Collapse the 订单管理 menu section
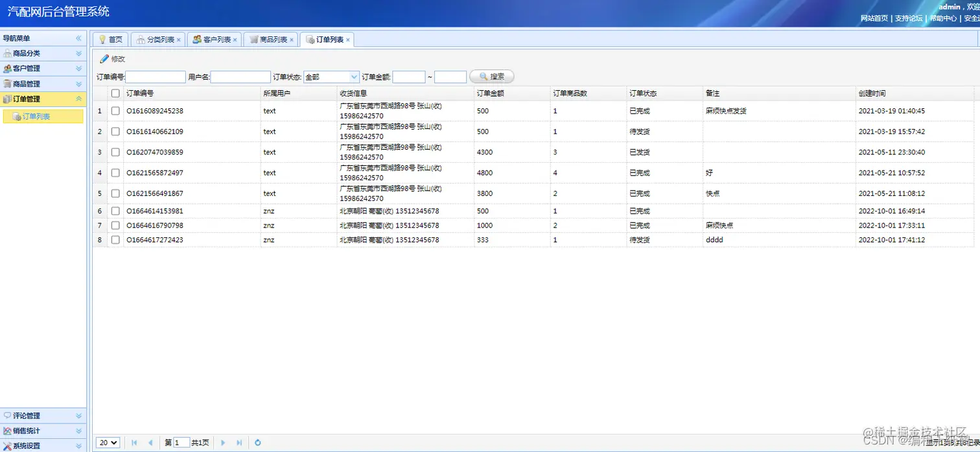980x452 pixels. tap(78, 99)
